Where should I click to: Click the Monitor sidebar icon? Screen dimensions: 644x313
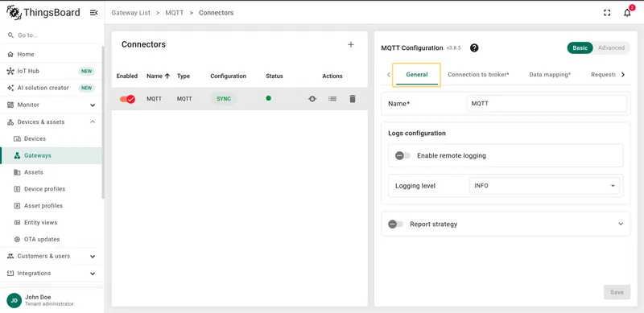pyautogui.click(x=10, y=105)
